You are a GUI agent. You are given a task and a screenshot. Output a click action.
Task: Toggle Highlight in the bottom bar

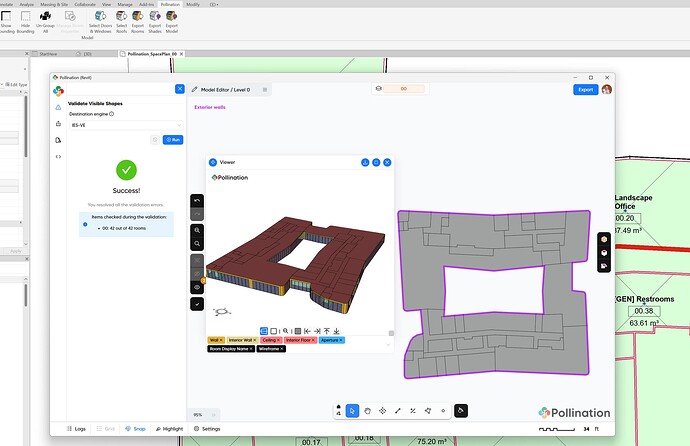click(167, 429)
